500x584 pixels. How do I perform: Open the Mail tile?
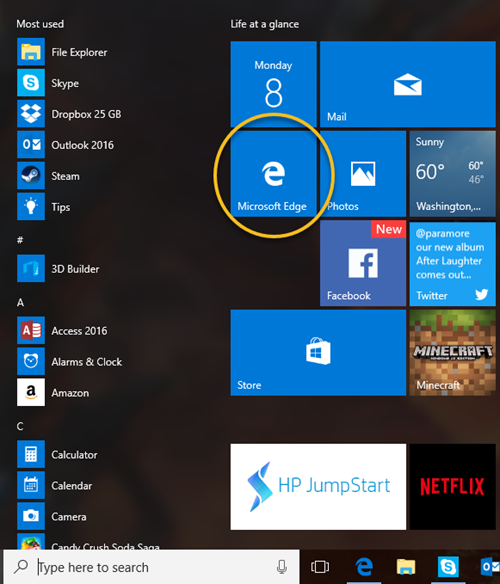(408, 84)
